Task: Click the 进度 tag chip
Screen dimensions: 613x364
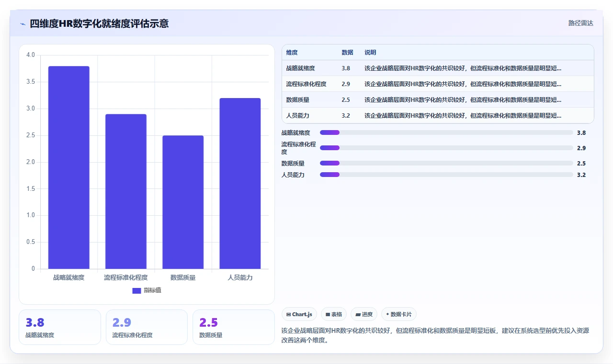Action: 364,314
